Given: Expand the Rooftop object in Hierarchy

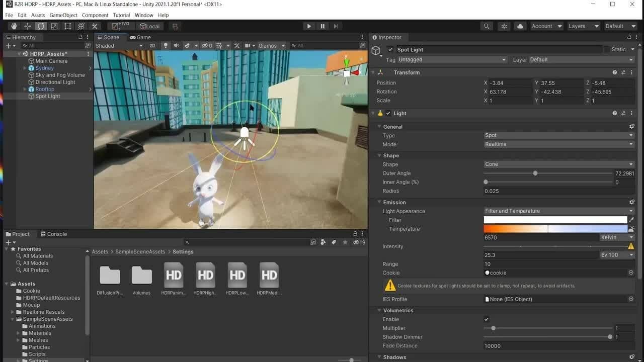Looking at the screenshot, I should [25, 89].
